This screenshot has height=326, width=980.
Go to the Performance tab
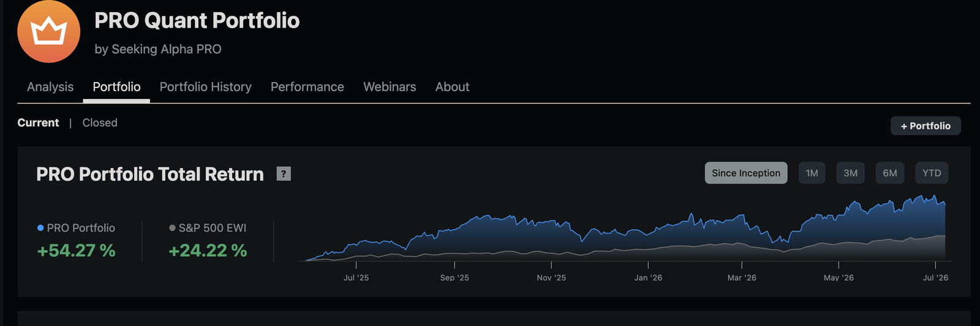pos(307,87)
